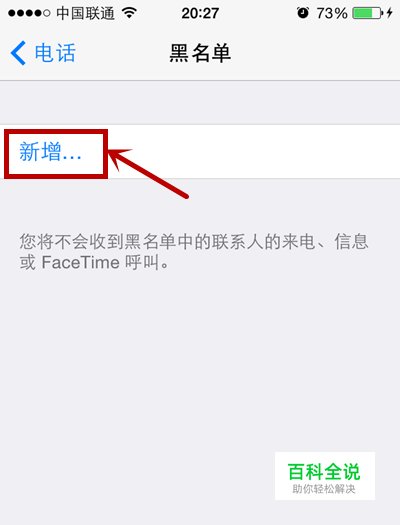Tap the blue back chevron arrow
Viewport: 400px width, 525px height.
pos(18,53)
